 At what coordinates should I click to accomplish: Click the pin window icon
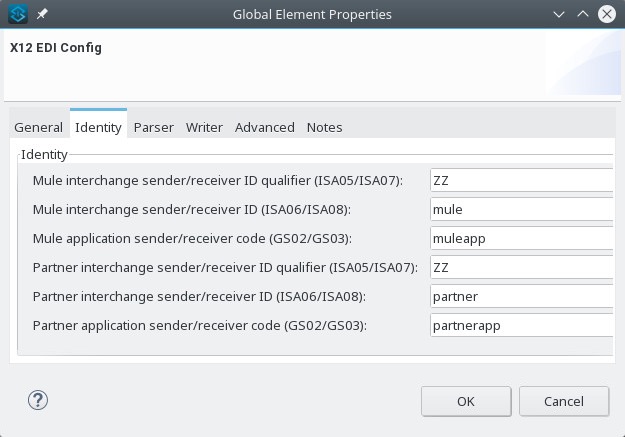click(42, 14)
